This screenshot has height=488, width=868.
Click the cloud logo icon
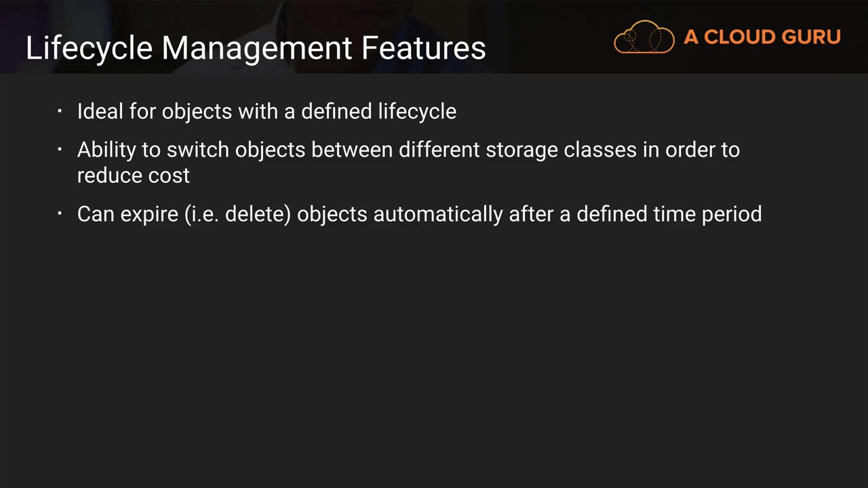pyautogui.click(x=644, y=37)
